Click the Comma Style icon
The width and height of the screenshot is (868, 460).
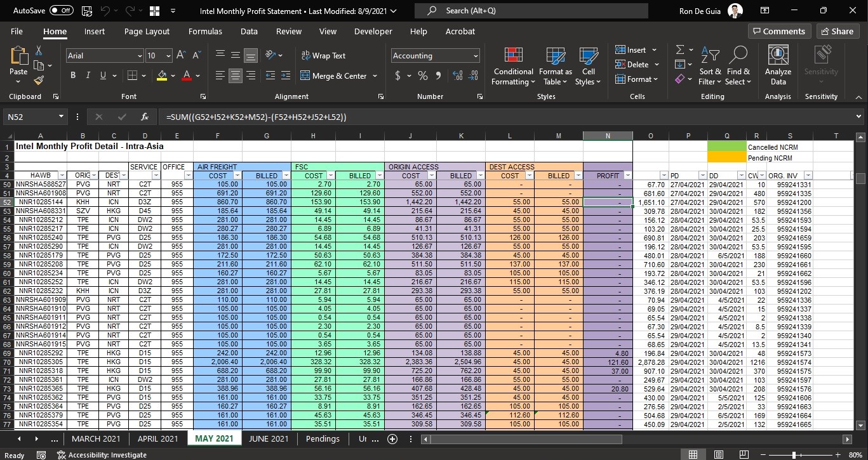click(x=438, y=76)
